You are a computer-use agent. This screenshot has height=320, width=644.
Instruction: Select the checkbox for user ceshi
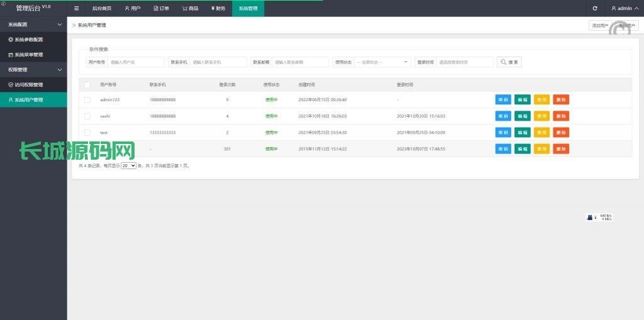point(87,116)
